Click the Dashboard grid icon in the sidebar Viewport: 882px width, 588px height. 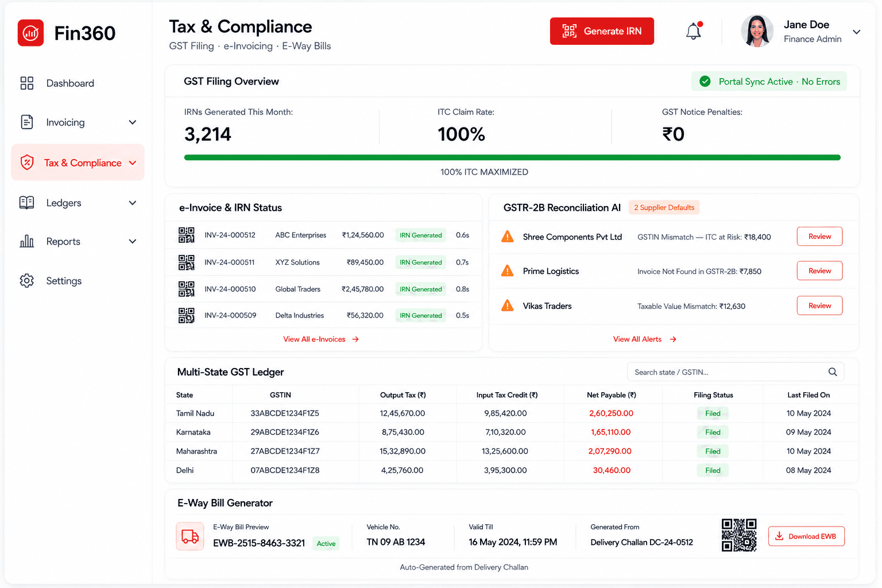point(27,83)
